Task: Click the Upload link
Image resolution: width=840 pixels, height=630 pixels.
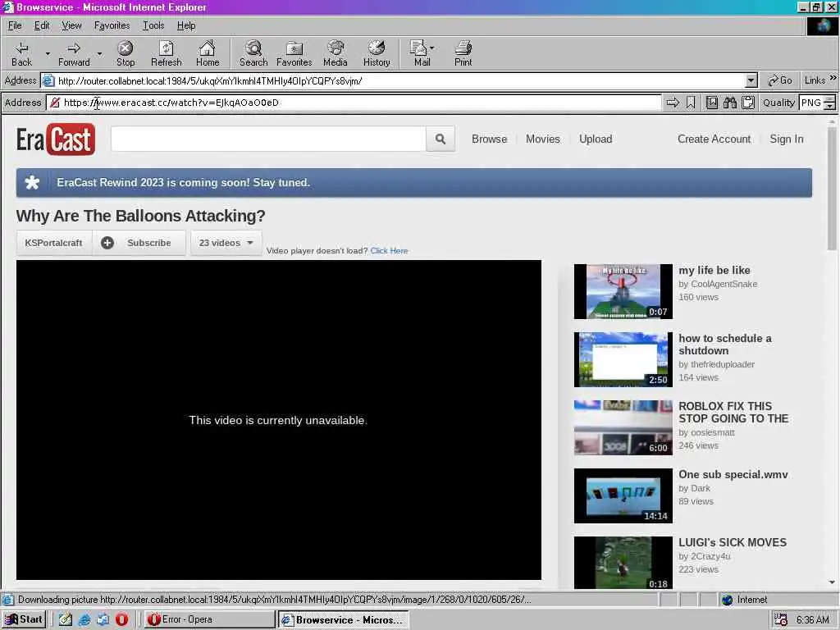Action: pos(596,139)
